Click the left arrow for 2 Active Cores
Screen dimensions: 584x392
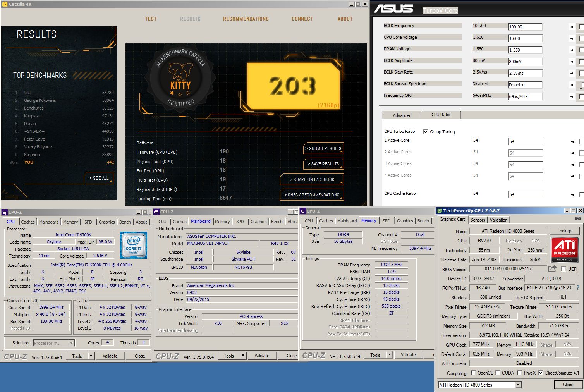572,153
